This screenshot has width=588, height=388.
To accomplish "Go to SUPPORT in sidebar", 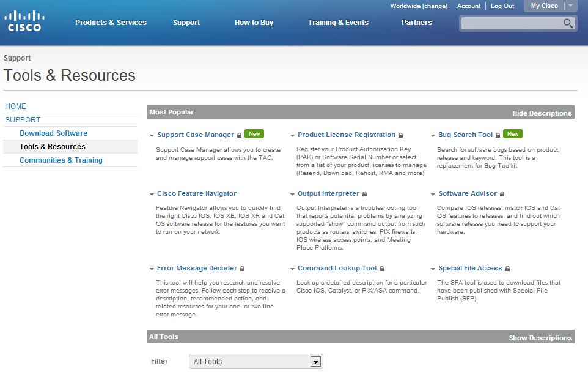I will click(23, 120).
